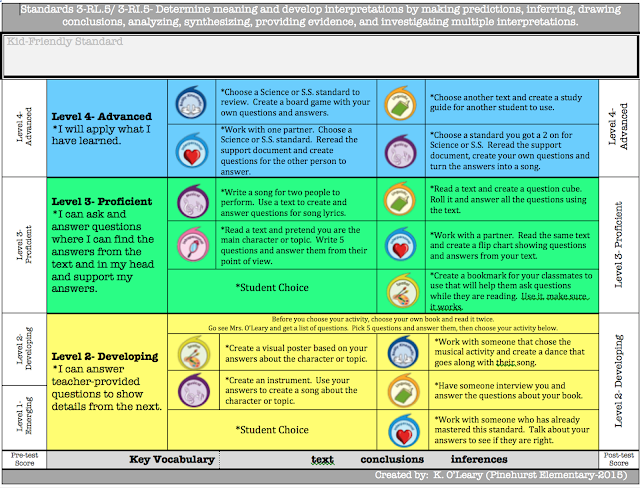Viewport: 640px width, 488px height.
Task: Click the vocabulary word 'text'
Action: (322, 459)
